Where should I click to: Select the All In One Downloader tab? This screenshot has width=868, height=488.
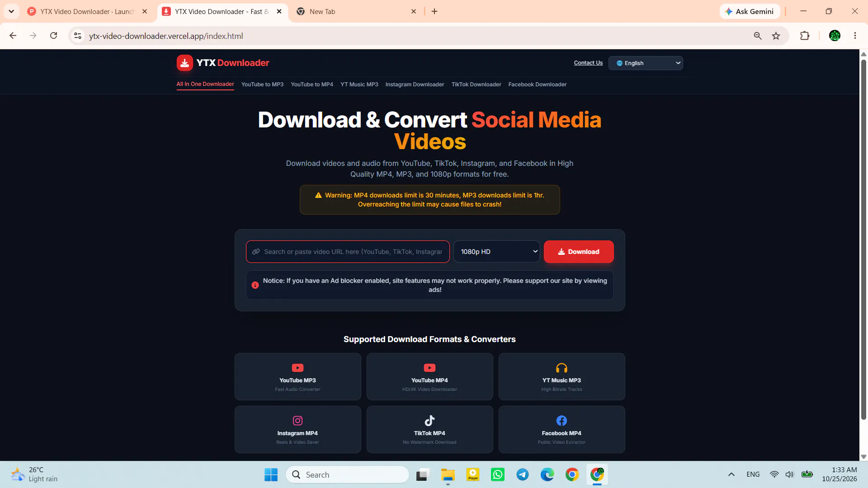[205, 84]
